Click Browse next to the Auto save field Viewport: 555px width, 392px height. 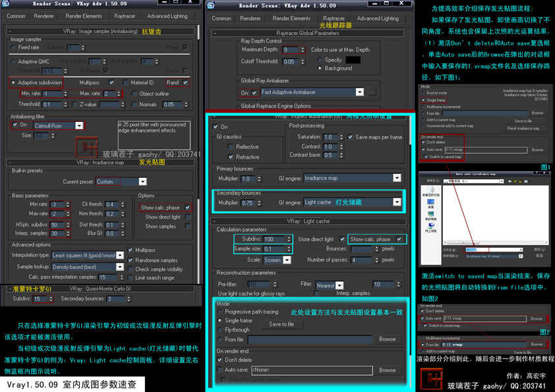click(387, 370)
